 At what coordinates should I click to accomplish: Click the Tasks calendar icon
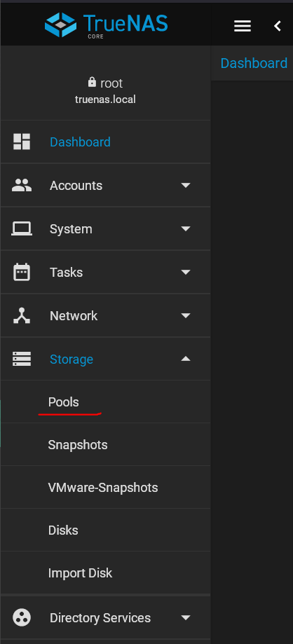(x=22, y=272)
